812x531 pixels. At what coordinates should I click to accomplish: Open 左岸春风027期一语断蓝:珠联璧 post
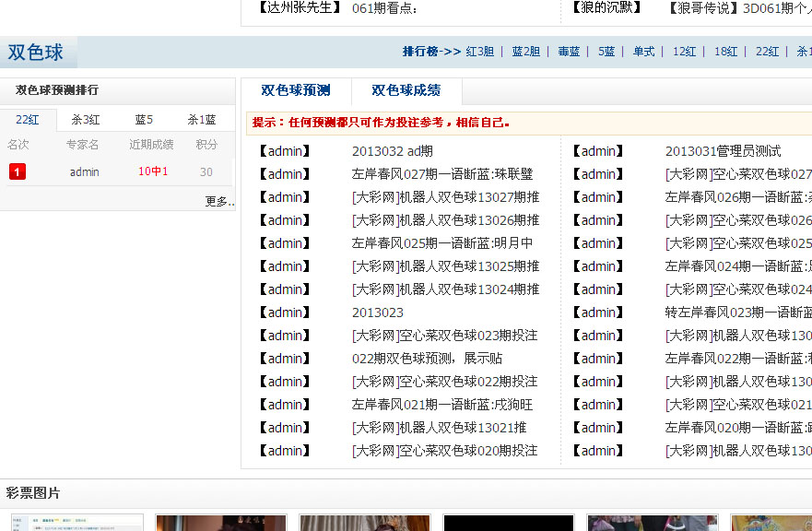click(x=442, y=174)
